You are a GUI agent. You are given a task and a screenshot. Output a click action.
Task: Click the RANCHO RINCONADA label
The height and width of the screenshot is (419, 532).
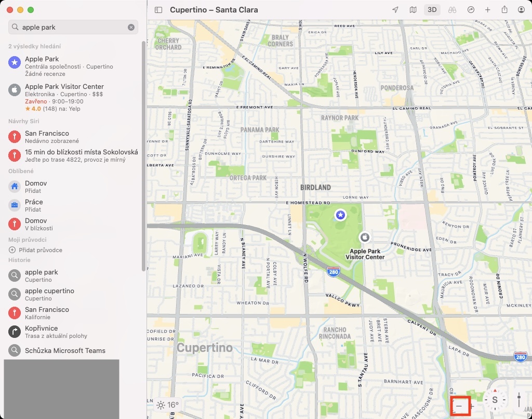click(x=335, y=333)
